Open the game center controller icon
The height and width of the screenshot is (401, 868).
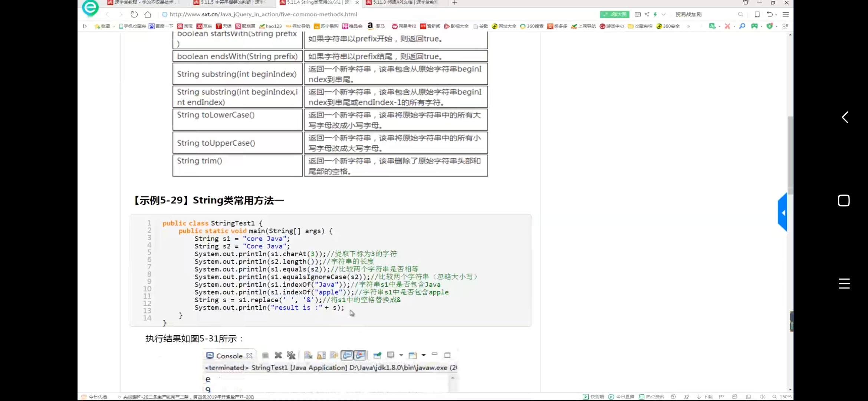coord(754,26)
